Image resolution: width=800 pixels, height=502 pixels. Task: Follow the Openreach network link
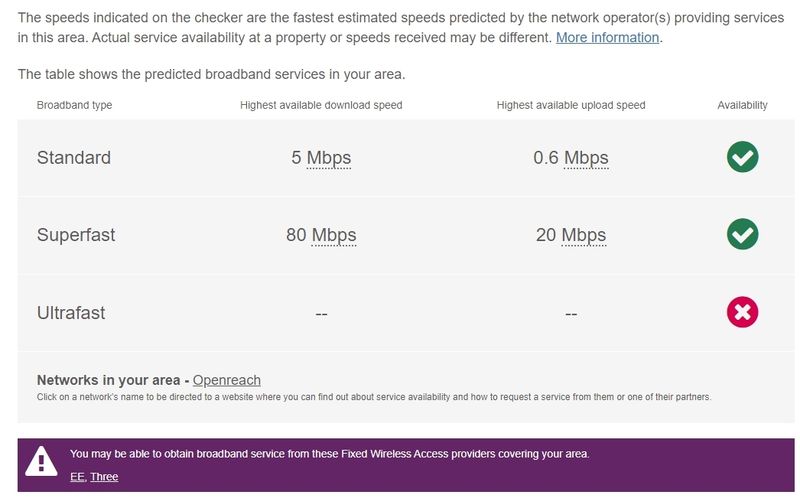[226, 380]
